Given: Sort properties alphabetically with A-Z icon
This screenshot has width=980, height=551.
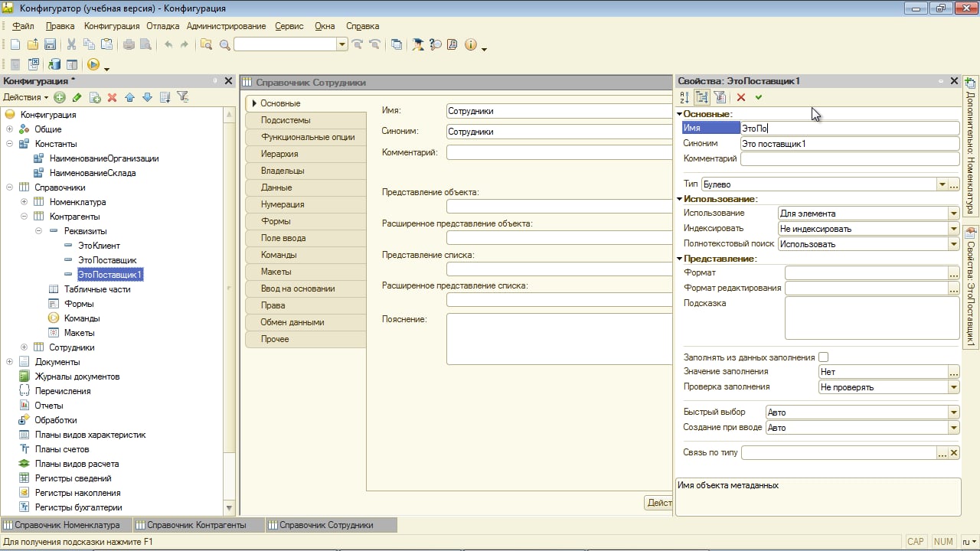Looking at the screenshot, I should coord(684,97).
